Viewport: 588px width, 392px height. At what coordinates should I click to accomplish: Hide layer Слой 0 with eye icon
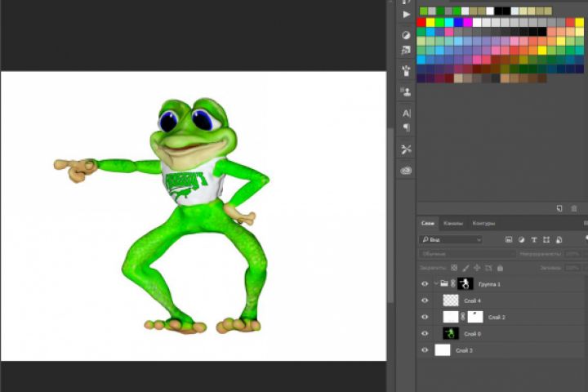pos(425,333)
